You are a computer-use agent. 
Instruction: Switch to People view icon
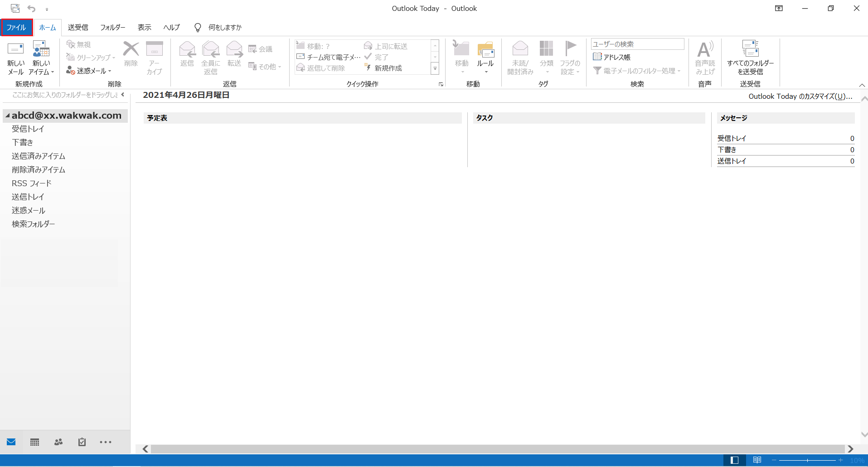pyautogui.click(x=58, y=442)
